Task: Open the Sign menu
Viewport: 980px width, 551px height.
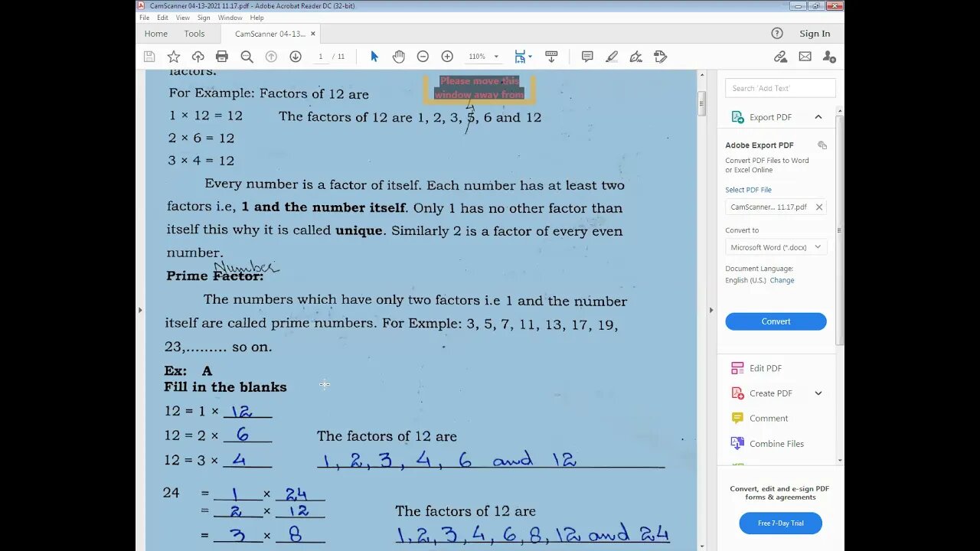Action: point(204,18)
